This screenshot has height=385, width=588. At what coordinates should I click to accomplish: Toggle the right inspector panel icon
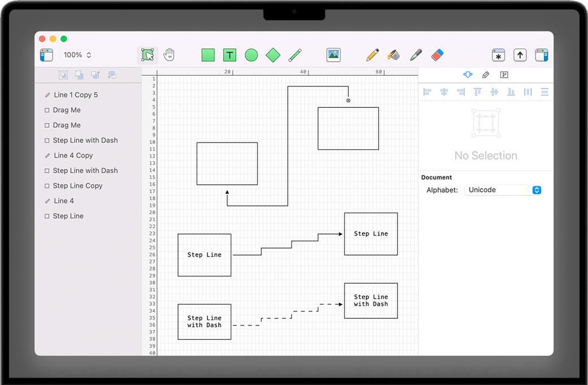542,55
